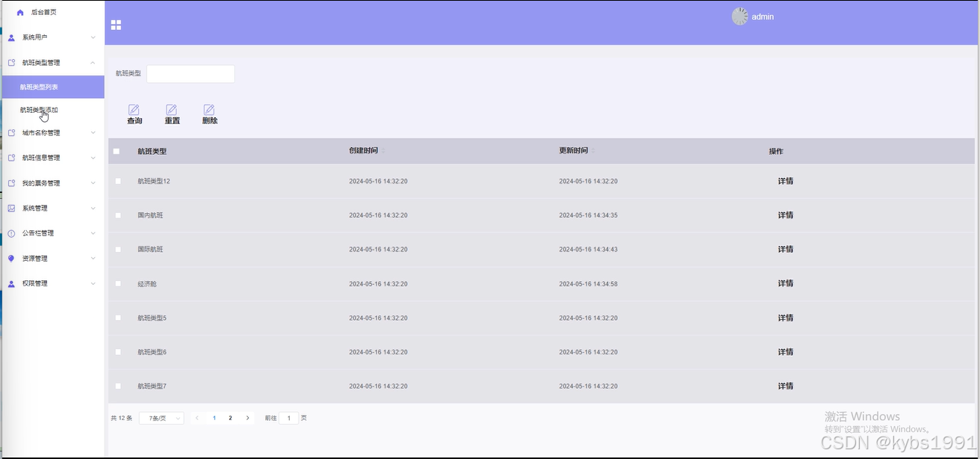Click the chart icon beside 系统管理

11,209
